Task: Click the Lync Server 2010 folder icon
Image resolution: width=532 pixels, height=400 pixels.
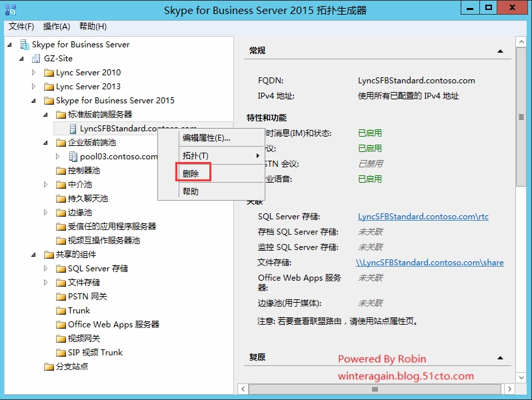Action: [49, 73]
